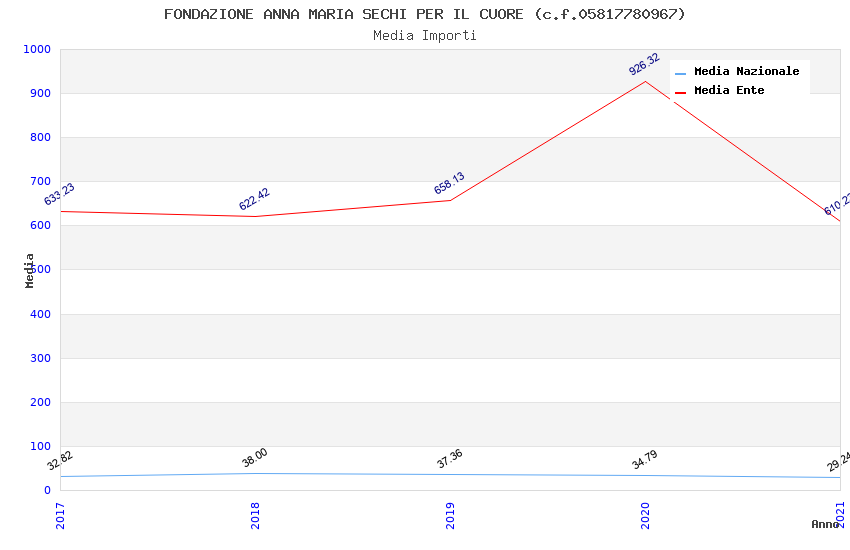The height and width of the screenshot is (550, 850).
Task: Click y-axis tick label 400
Action: pyautogui.click(x=41, y=314)
